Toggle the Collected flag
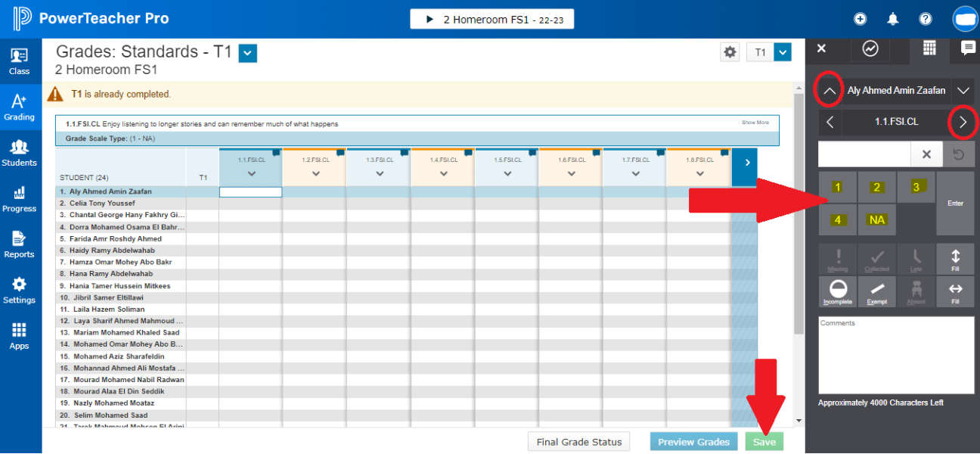The image size is (980, 454). [876, 258]
